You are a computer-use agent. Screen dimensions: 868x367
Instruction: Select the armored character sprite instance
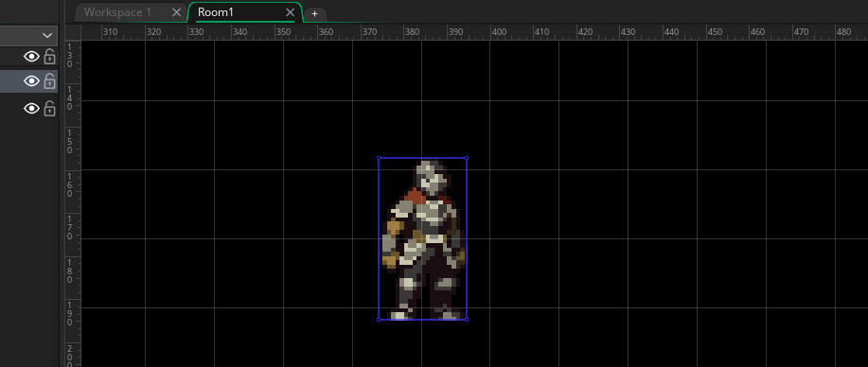point(423,239)
